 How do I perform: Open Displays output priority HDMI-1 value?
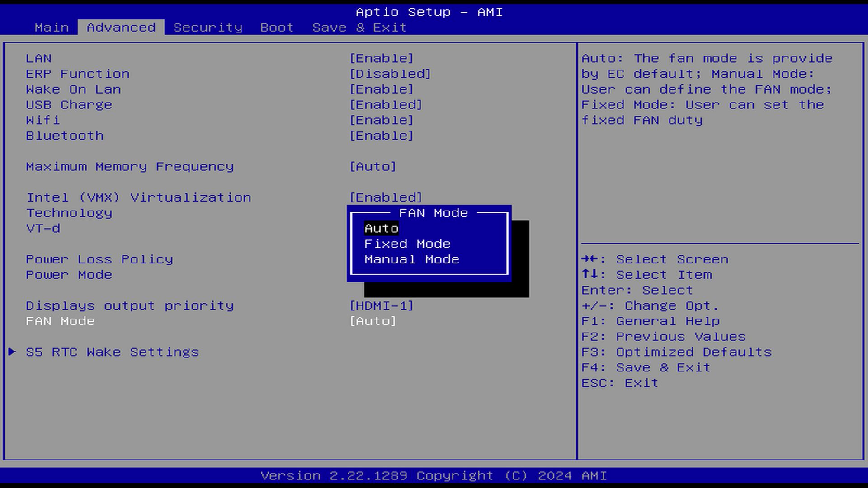tap(381, 306)
